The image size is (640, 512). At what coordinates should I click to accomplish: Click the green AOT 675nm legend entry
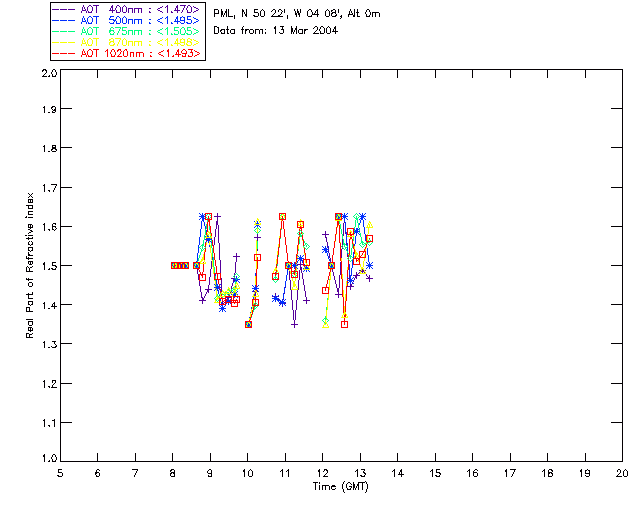click(127, 31)
